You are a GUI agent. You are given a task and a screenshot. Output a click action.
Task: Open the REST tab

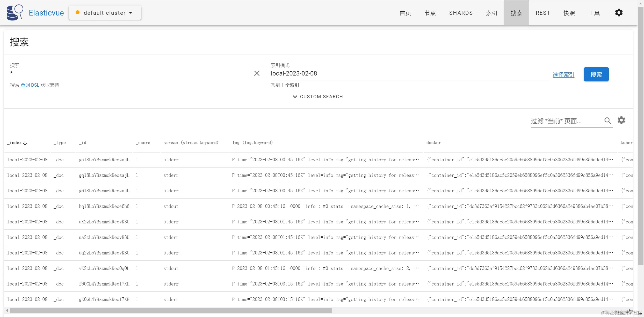(x=543, y=13)
